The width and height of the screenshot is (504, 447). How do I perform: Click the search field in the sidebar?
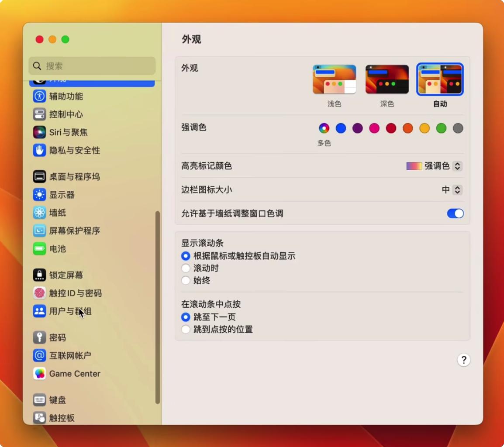92,66
